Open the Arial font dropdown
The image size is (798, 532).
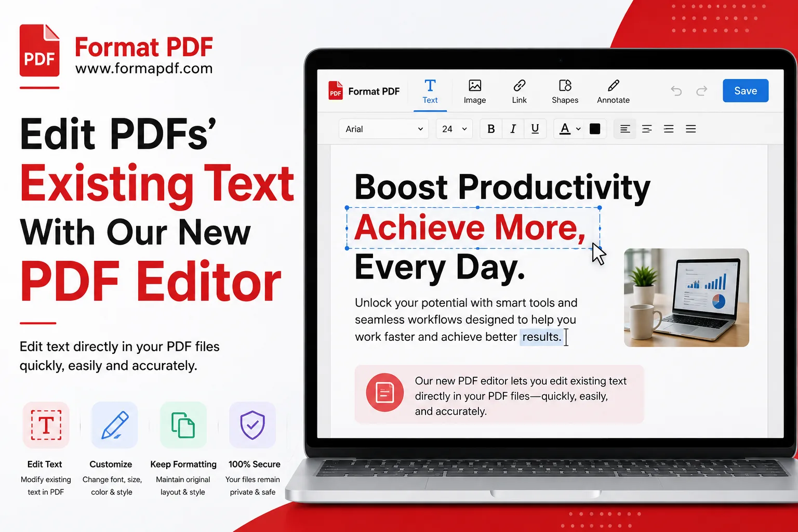tap(383, 129)
